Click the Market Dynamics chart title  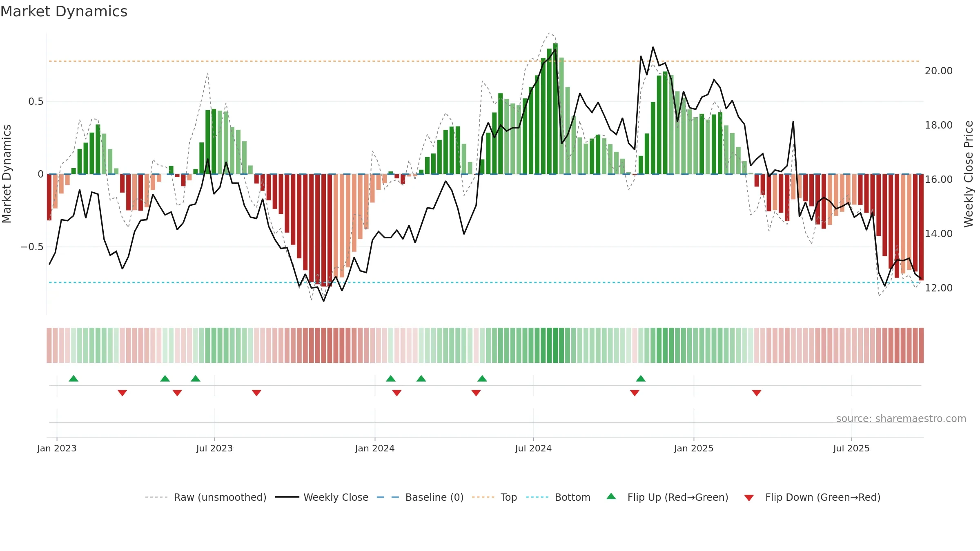64,11
